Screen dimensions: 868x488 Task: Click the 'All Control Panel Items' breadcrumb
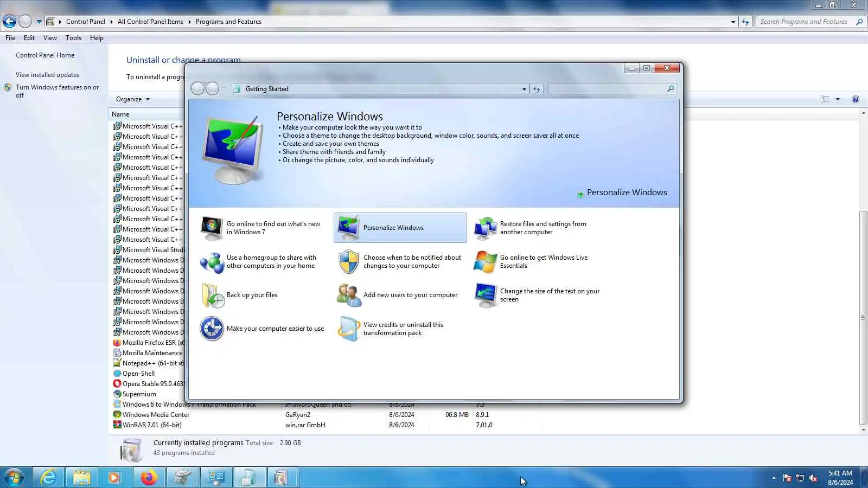click(x=150, y=22)
